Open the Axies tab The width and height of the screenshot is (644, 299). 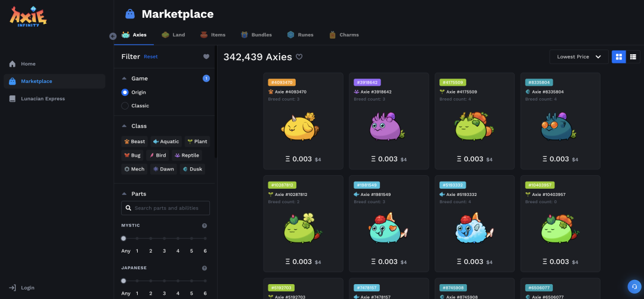coord(134,35)
